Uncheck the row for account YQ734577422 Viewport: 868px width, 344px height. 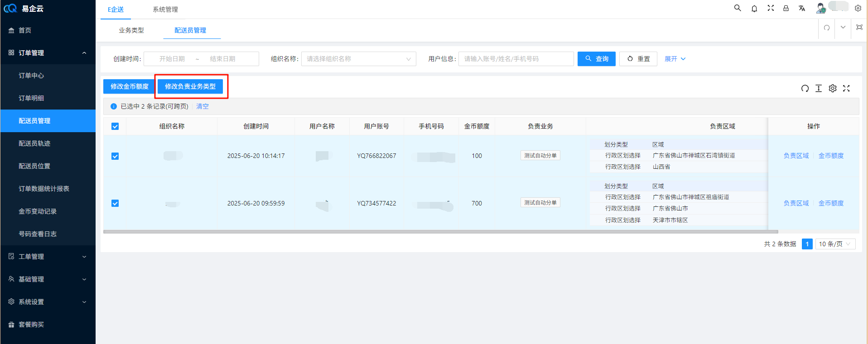(115, 204)
